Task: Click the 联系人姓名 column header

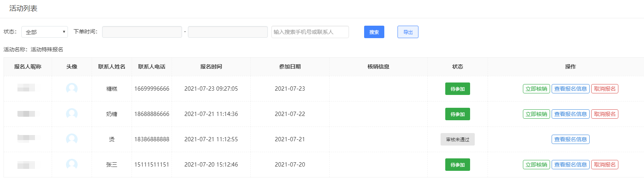Action: pos(112,67)
